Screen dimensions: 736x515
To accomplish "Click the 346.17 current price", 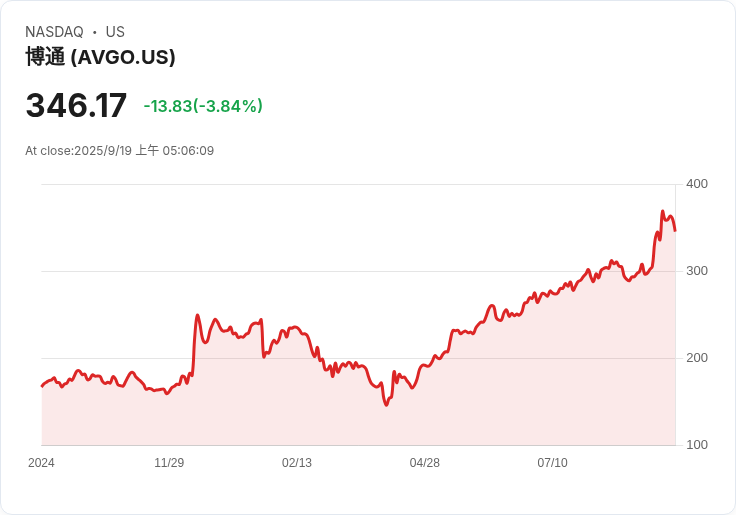I will tap(76, 106).
